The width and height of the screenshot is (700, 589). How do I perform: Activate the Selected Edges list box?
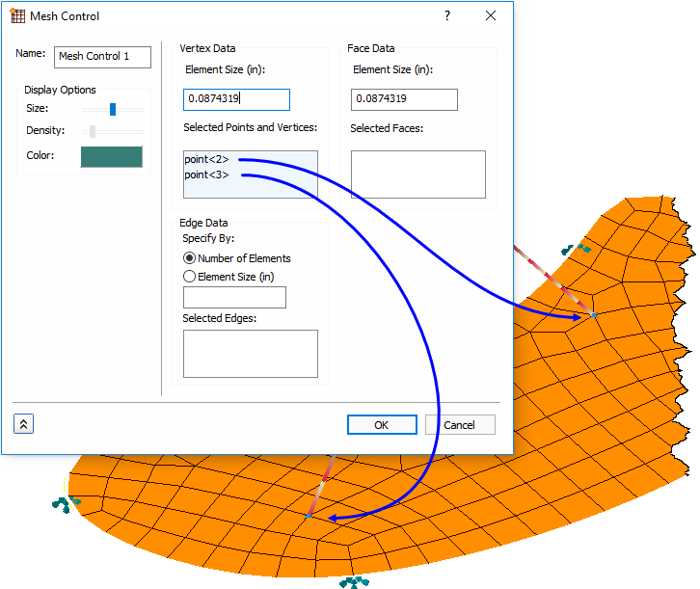pyautogui.click(x=250, y=354)
